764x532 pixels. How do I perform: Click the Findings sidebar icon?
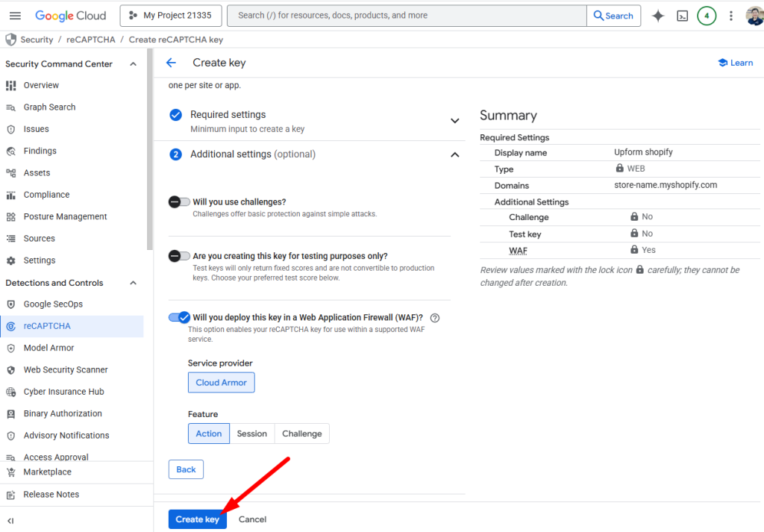[10, 151]
